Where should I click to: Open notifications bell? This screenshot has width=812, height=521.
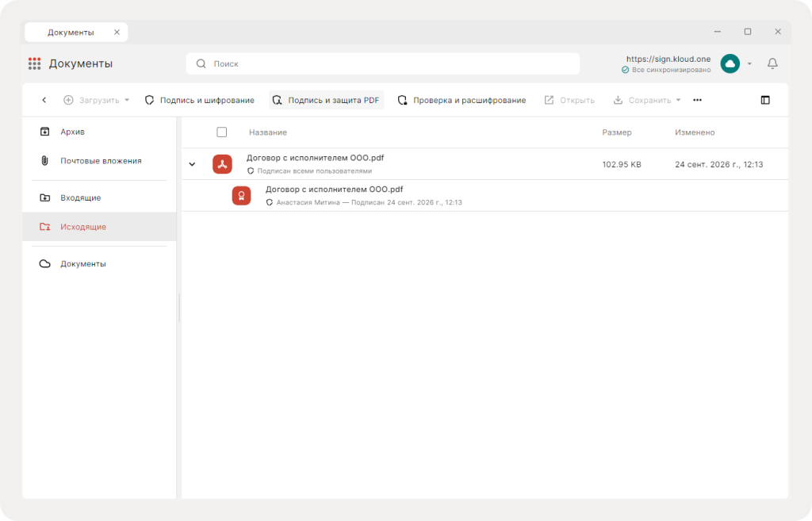(772, 63)
